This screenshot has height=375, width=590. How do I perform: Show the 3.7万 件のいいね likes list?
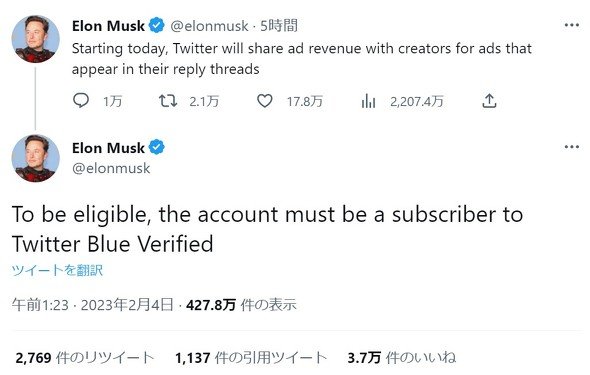tap(401, 357)
